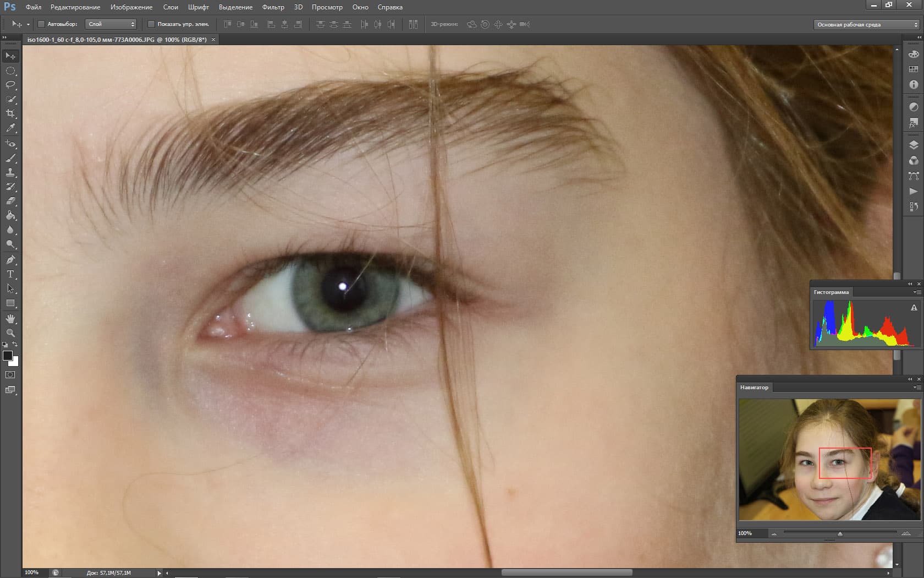Open the Navigator panel options menu

click(917, 388)
